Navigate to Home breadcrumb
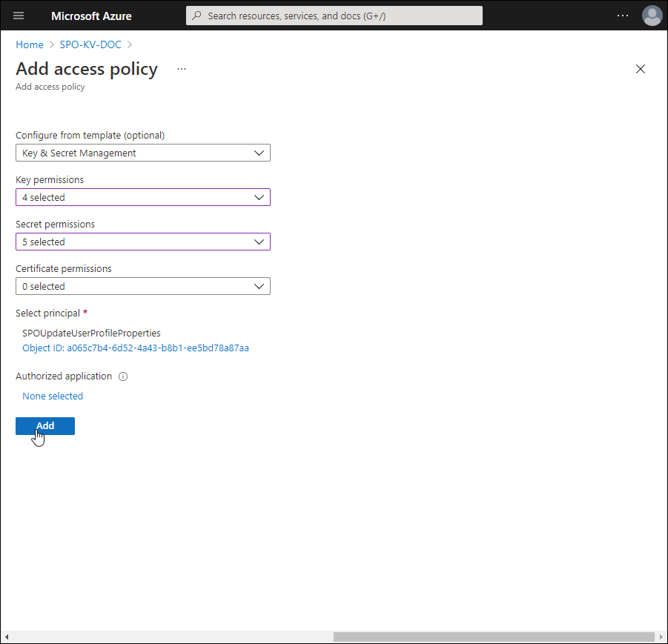The width and height of the screenshot is (668, 644). pos(30,45)
